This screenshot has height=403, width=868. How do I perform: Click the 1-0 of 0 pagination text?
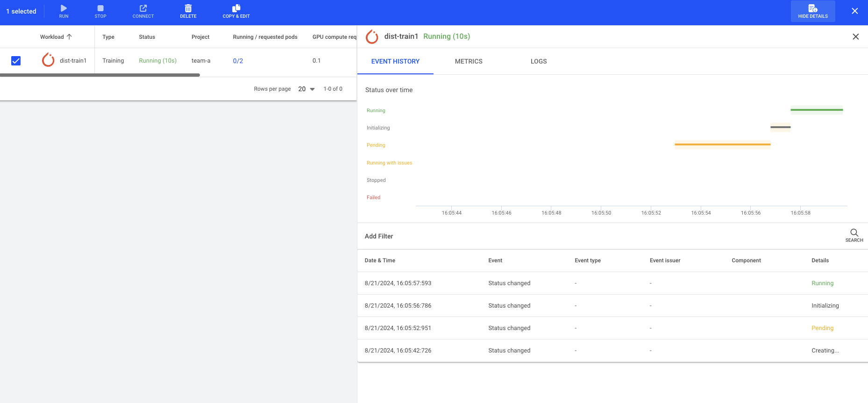333,89
